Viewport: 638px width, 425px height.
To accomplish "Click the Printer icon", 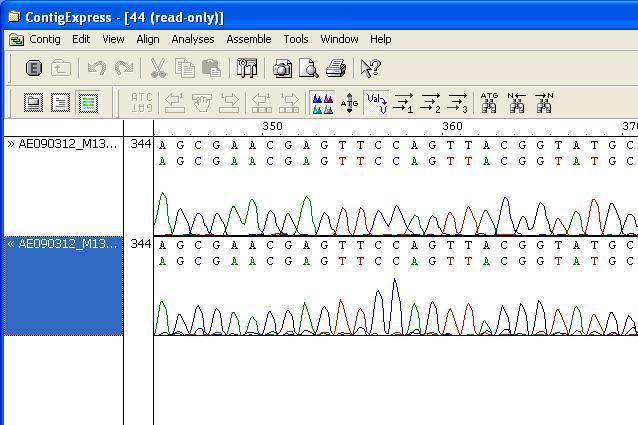I will [x=336, y=68].
